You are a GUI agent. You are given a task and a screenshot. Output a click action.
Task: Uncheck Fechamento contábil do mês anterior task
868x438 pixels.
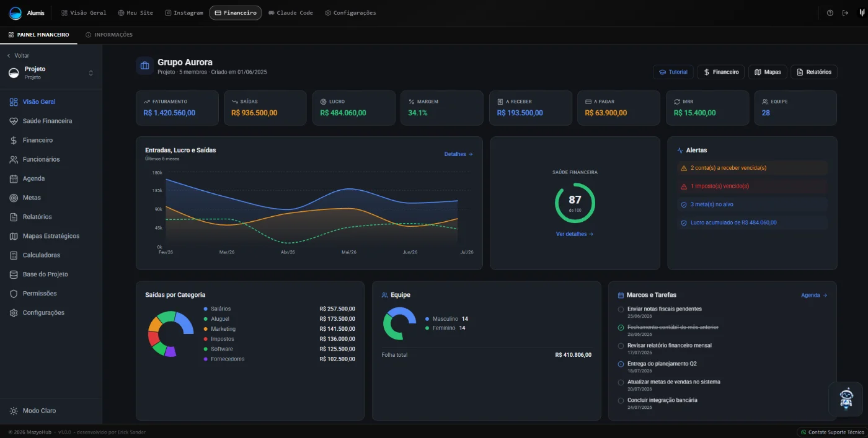coord(621,327)
